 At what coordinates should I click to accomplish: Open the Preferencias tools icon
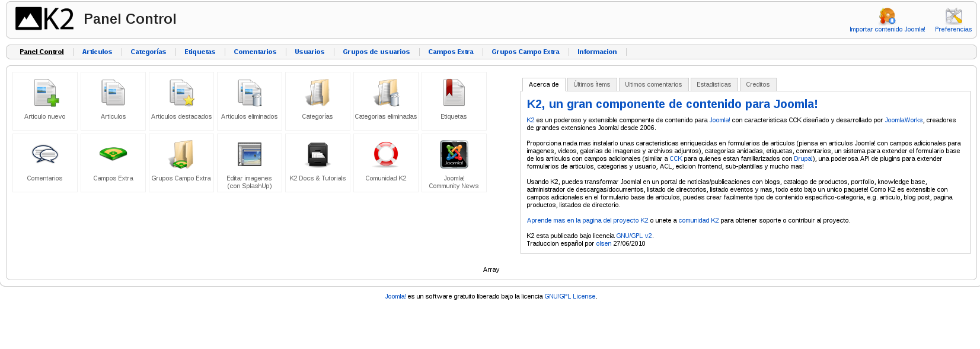coord(953,16)
